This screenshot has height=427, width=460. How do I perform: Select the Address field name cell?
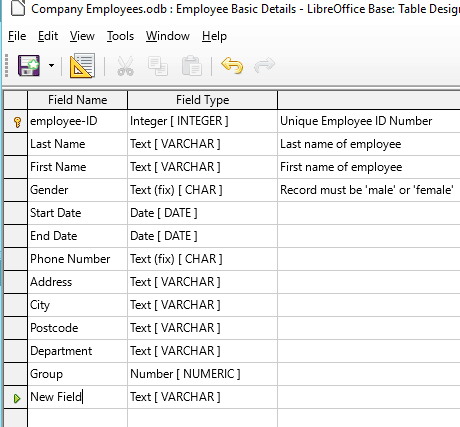[x=77, y=282]
